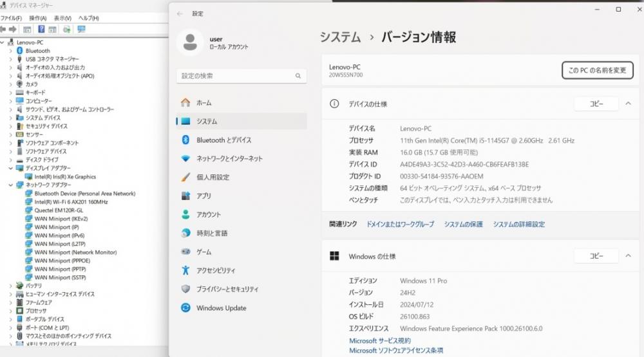
Task: Collapse the Lenovo-PC root node
Action: click(x=3, y=42)
